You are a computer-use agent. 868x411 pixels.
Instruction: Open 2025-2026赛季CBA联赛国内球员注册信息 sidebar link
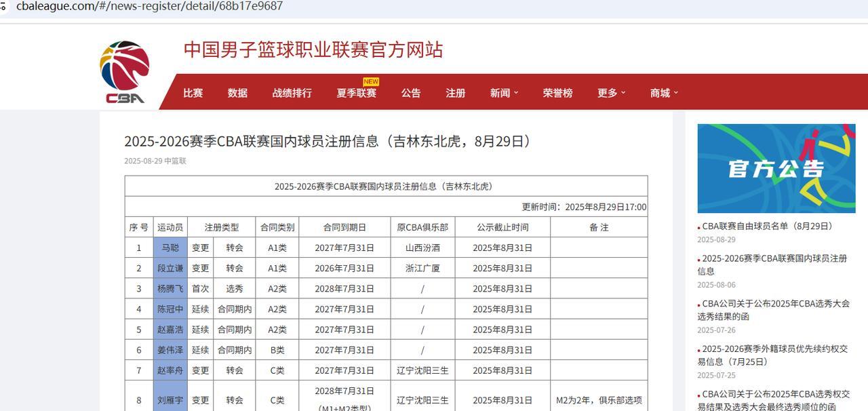(x=772, y=265)
